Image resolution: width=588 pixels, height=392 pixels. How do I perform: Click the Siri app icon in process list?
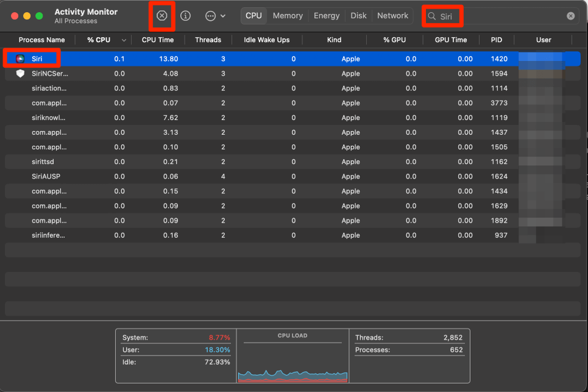[20, 59]
